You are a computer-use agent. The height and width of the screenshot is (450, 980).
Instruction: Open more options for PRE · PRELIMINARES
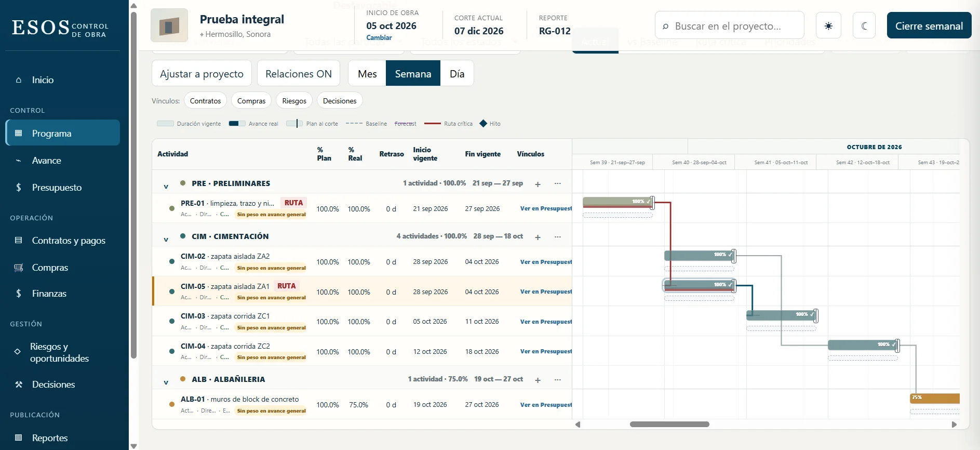pos(558,183)
